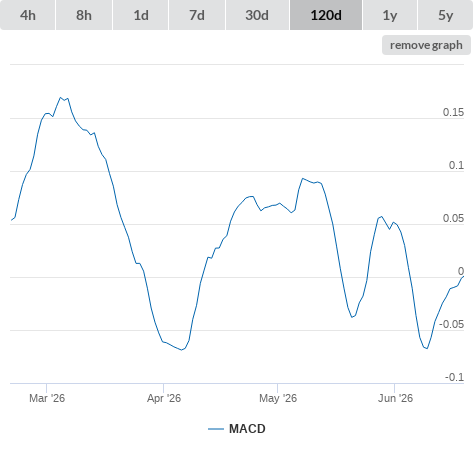
Task: Click the Mar '26 axis tick label
Action: (47, 398)
